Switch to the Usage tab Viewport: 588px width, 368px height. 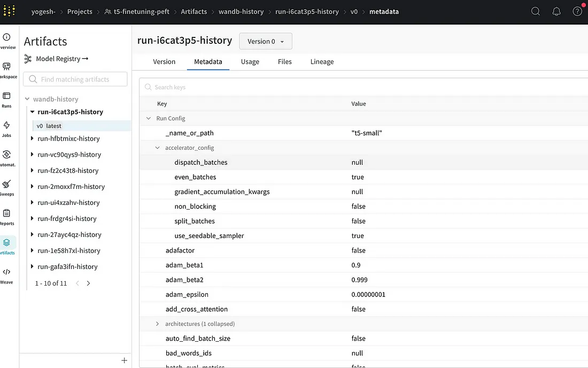250,62
